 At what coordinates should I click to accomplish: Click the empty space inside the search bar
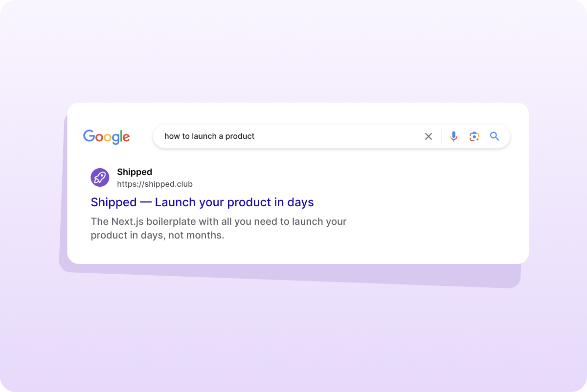click(x=338, y=136)
